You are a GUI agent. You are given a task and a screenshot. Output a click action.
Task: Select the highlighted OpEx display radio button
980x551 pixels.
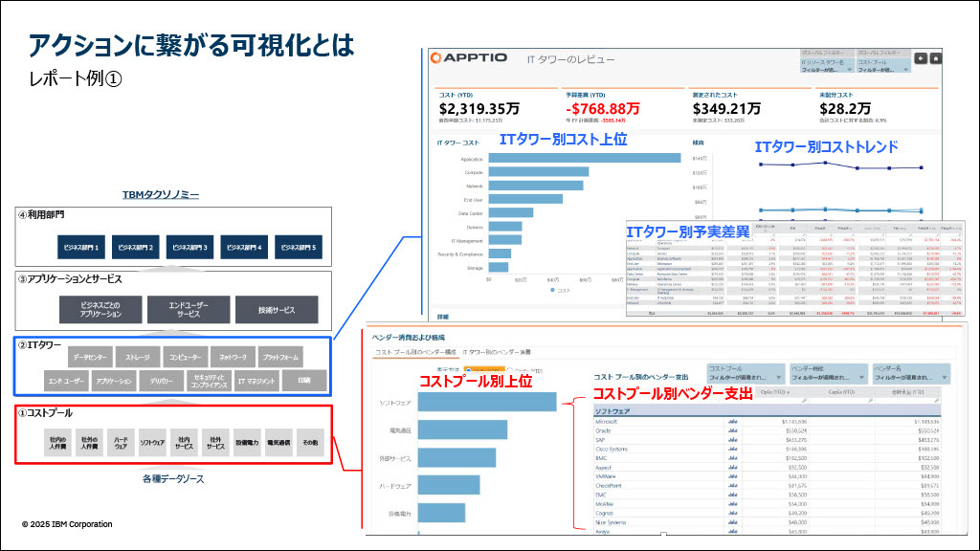(468, 371)
